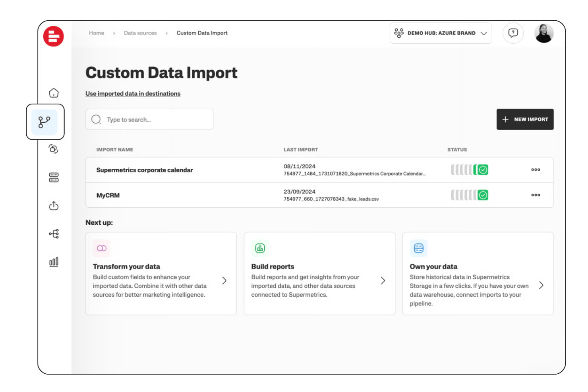Go to Data sources breadcrumb
Image resolution: width=588 pixels, height=392 pixels.
140,33
